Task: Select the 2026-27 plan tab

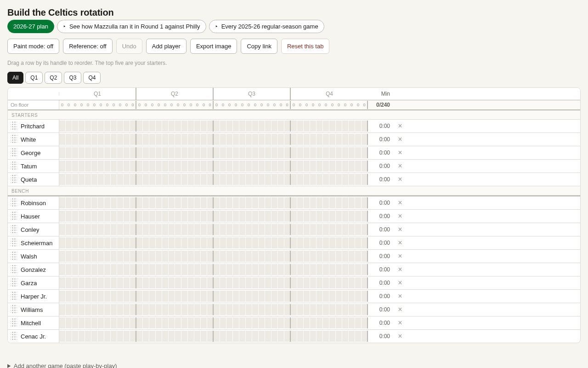Action: 31,26
